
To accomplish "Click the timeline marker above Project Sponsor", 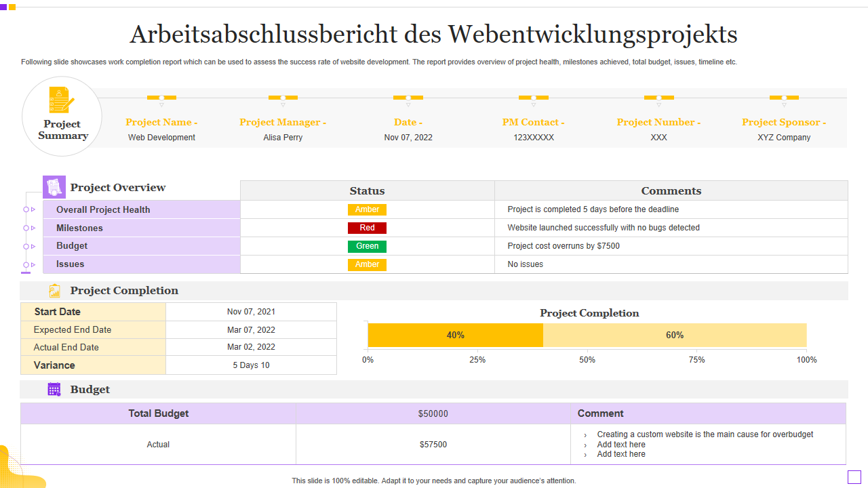I will (784, 98).
